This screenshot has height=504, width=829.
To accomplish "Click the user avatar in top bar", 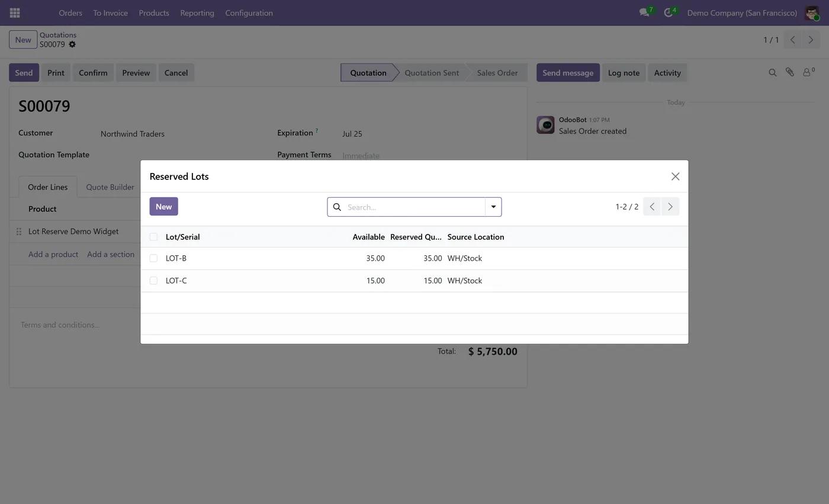I will pyautogui.click(x=812, y=12).
